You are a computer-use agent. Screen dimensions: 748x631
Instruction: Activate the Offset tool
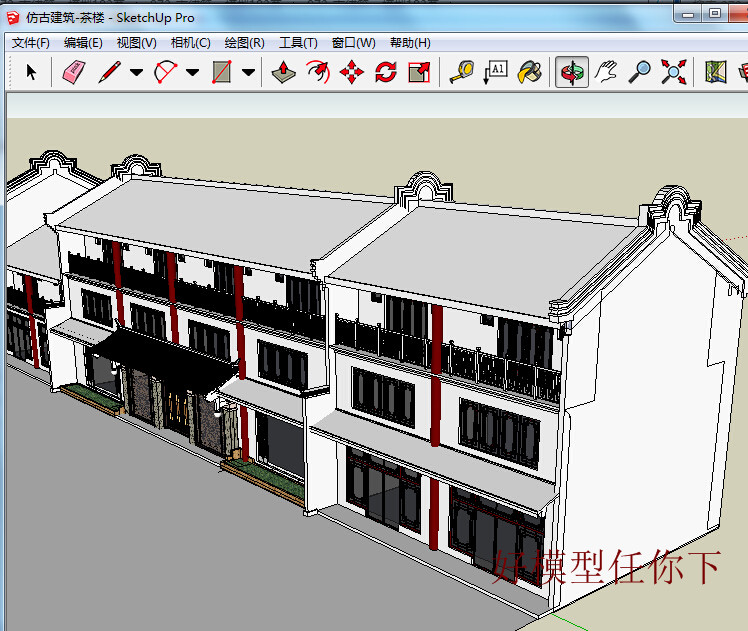pos(318,72)
